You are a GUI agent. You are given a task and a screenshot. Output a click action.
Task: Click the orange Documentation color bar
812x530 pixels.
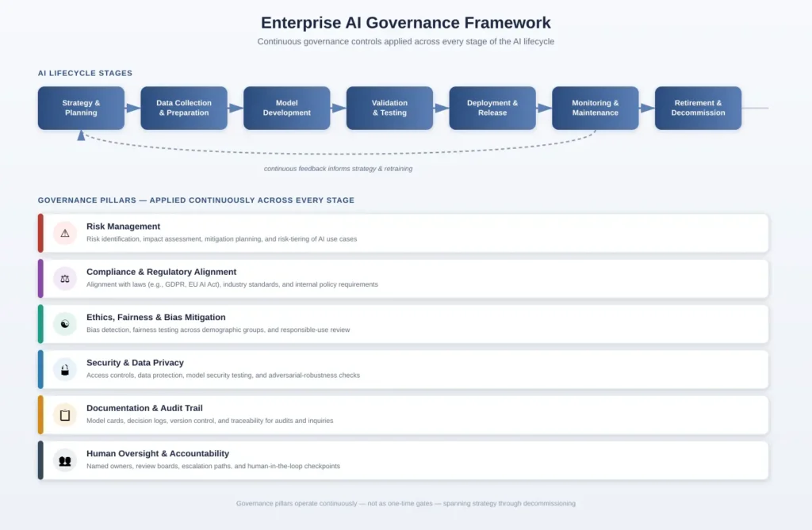(x=40, y=415)
